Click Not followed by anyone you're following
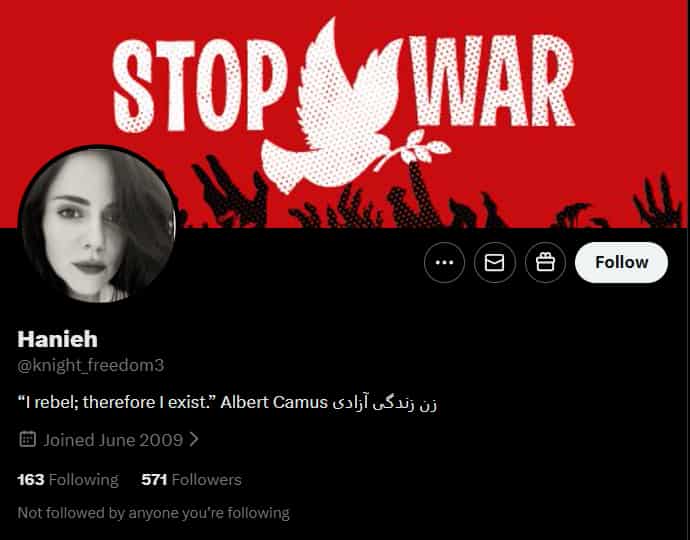The image size is (690, 540). (x=154, y=513)
